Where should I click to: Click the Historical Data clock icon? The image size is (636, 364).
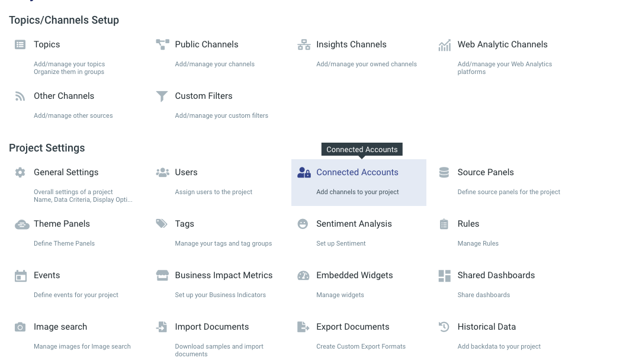click(444, 327)
